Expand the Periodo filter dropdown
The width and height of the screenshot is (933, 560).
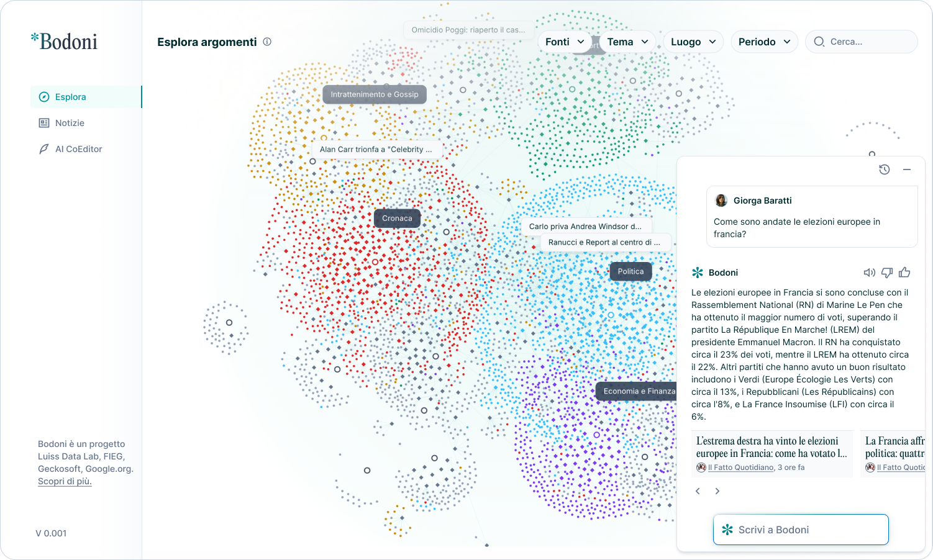[764, 42]
